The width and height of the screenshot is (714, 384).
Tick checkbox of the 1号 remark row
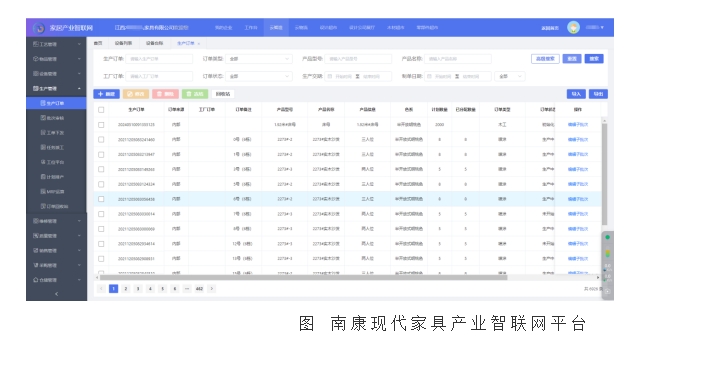(x=101, y=154)
